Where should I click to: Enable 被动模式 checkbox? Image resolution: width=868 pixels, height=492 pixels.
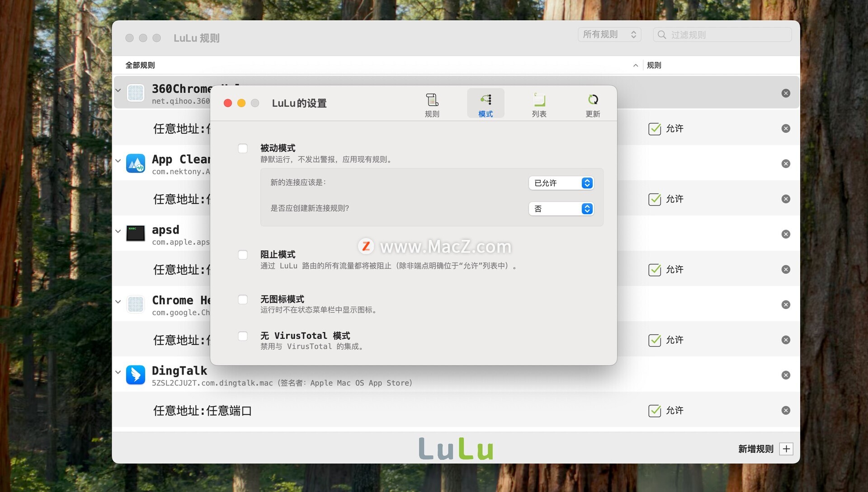tap(243, 149)
